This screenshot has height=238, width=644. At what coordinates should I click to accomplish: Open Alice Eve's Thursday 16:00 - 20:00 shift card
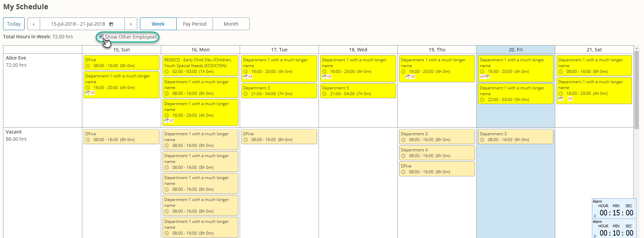coord(437,68)
